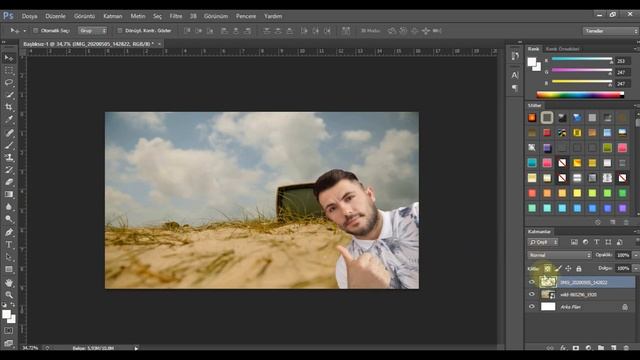
Task: Toggle lock position icon
Action: pos(568,269)
